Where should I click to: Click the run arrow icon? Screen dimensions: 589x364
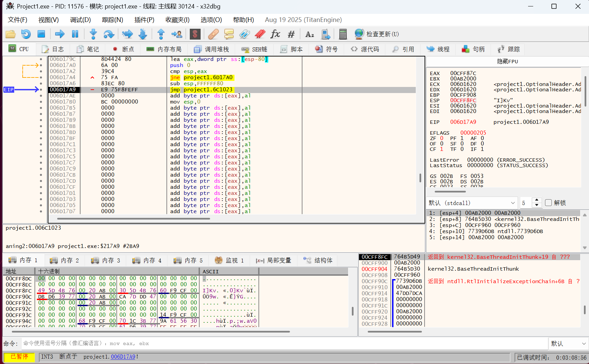coord(60,34)
